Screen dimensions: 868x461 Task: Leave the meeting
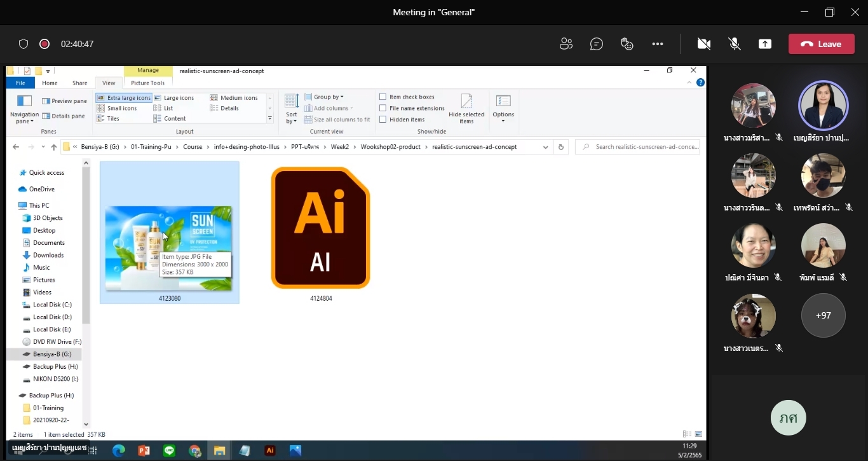coord(821,44)
